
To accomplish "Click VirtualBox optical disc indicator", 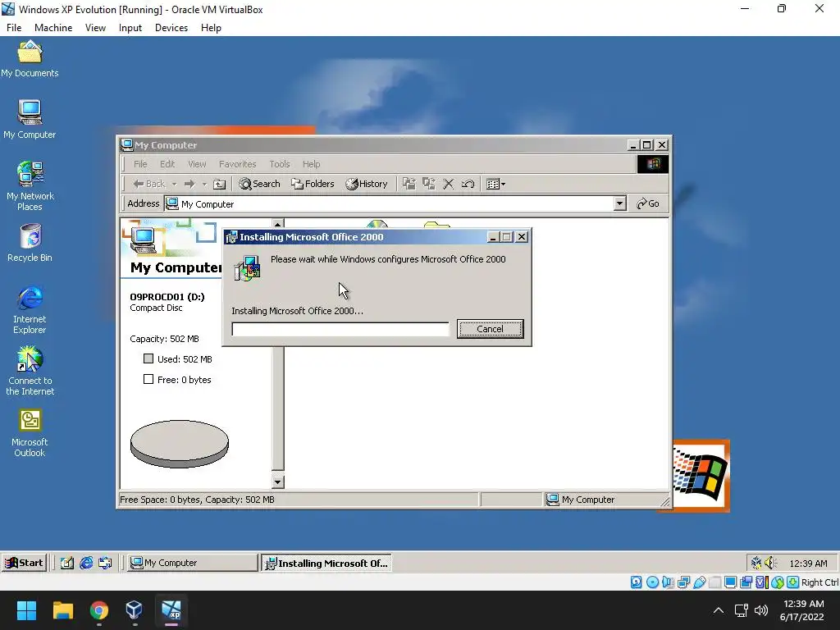I will [x=652, y=582].
